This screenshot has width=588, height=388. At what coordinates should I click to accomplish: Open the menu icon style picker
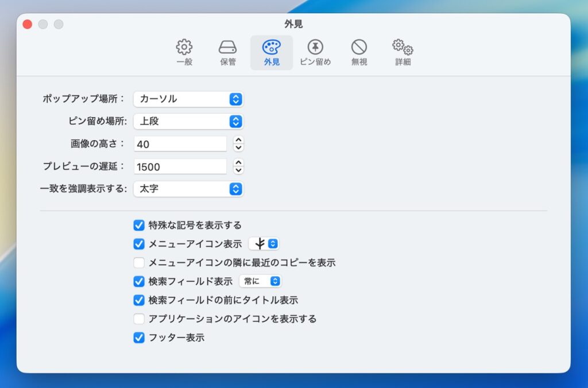264,244
